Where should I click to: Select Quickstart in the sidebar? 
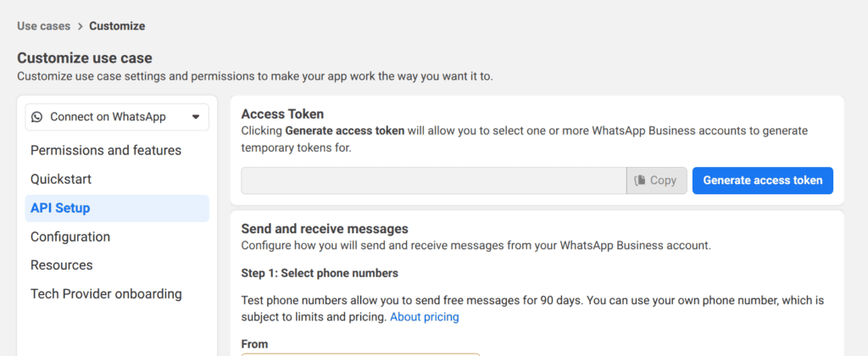point(61,180)
